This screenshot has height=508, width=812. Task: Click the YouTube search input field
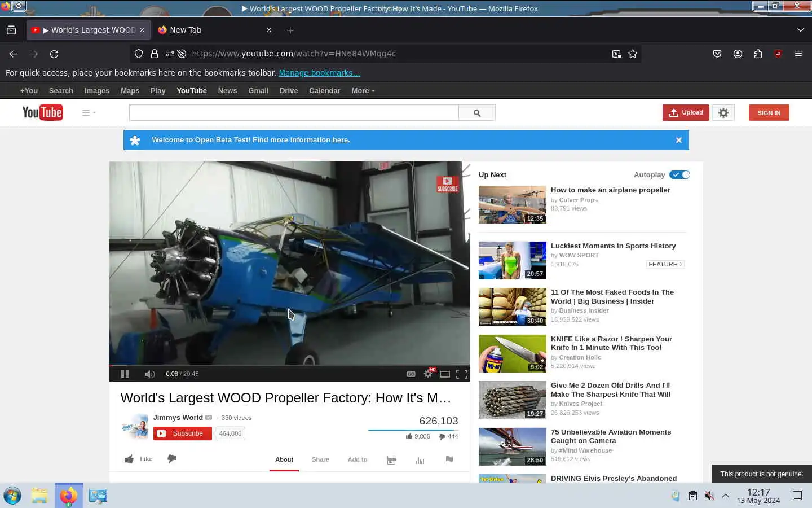click(294, 113)
